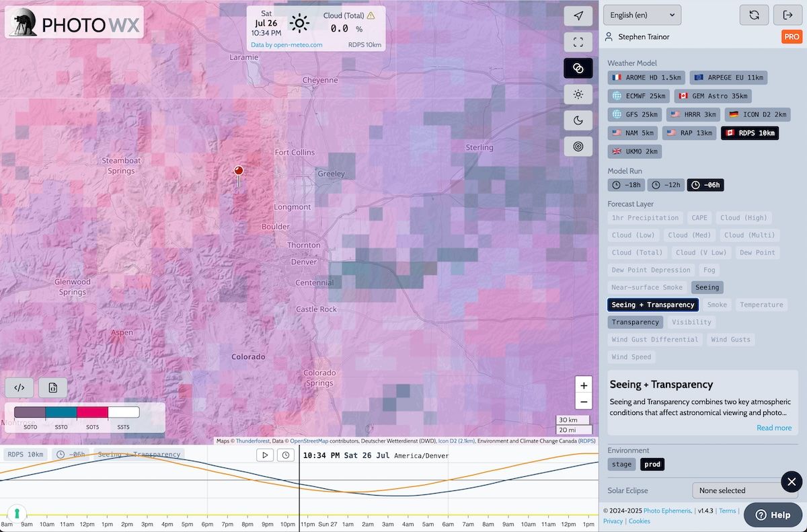The height and width of the screenshot is (532, 807).
Task: Select the Wind Gusts forecast layer
Action: click(x=730, y=340)
